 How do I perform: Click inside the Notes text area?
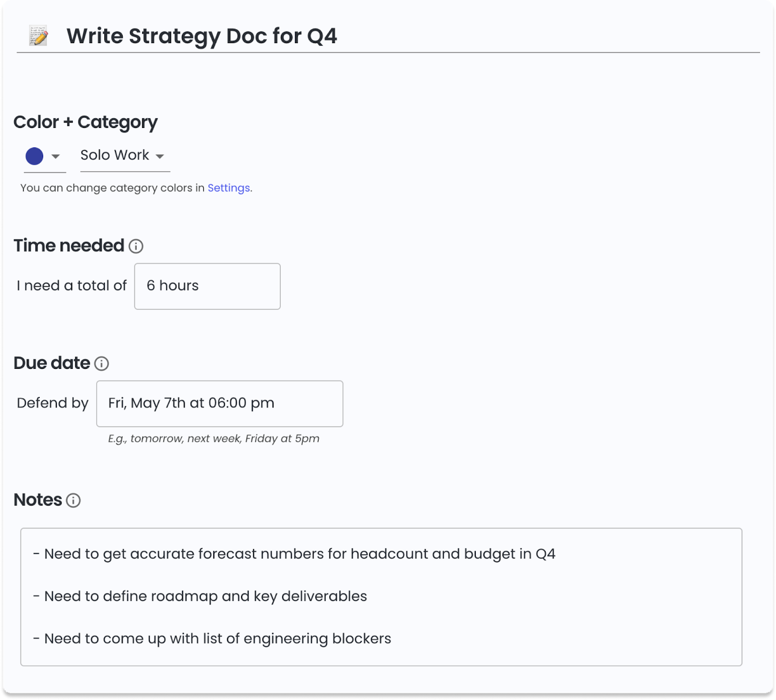tap(381, 597)
